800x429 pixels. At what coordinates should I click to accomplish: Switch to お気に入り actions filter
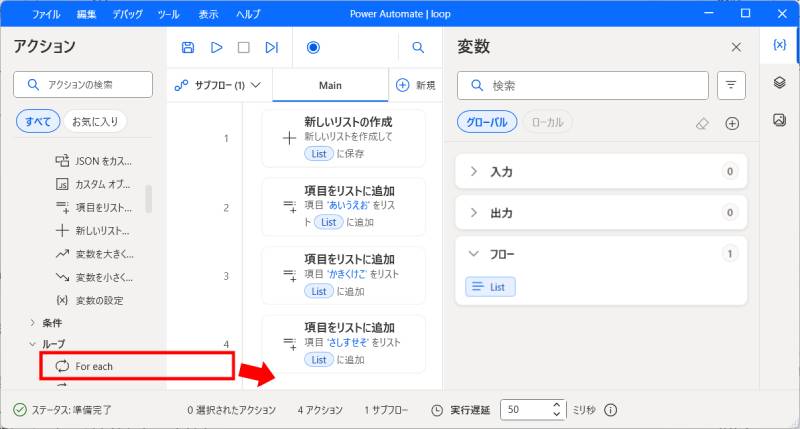[94, 122]
